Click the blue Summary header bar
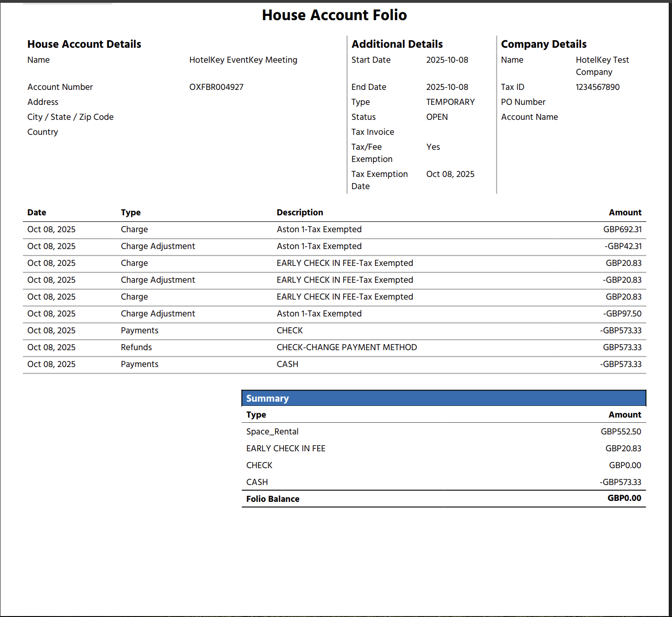672x617 pixels. [443, 398]
